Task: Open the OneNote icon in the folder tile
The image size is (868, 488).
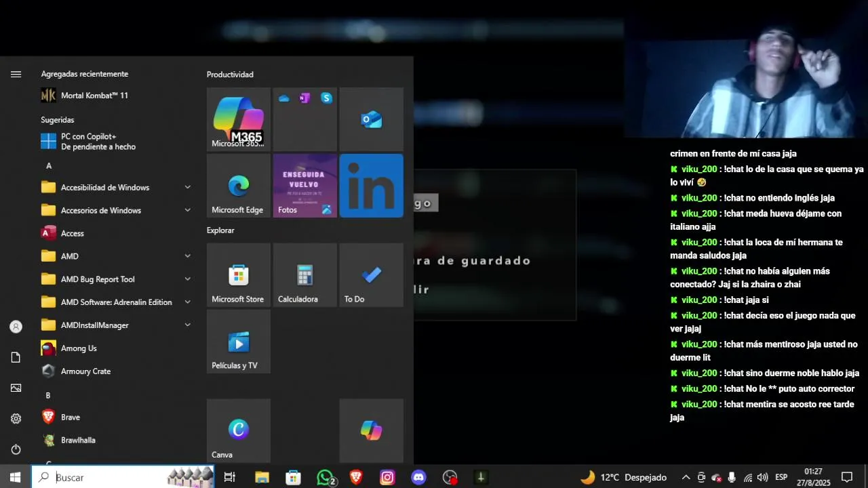Action: (x=304, y=98)
